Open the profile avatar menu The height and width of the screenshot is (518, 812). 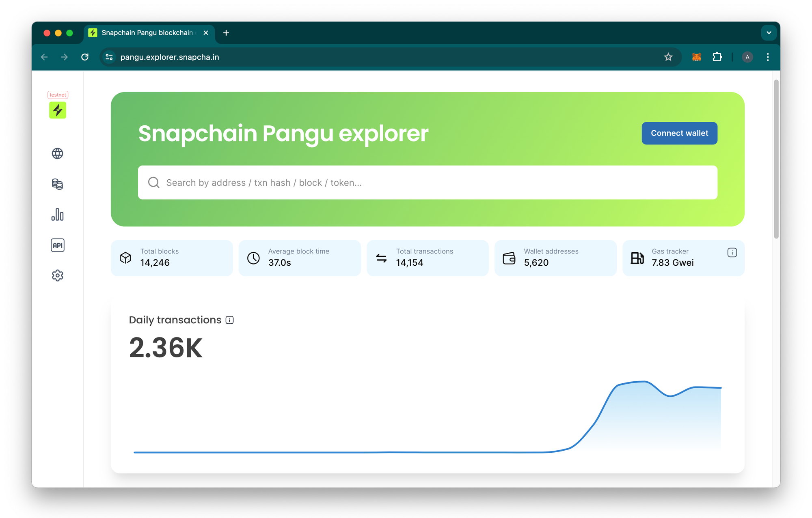(x=747, y=57)
